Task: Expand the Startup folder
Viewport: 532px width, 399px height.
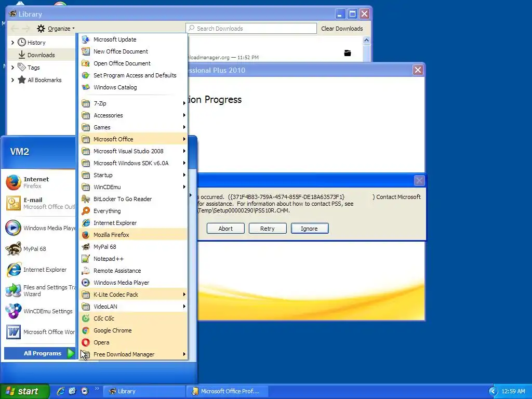Action: tap(133, 175)
